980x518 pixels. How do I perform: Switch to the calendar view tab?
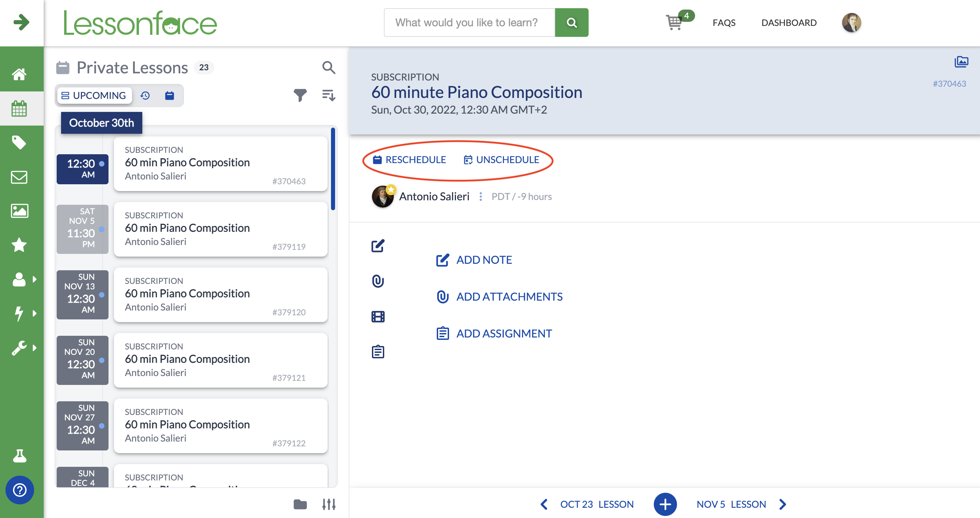(169, 96)
